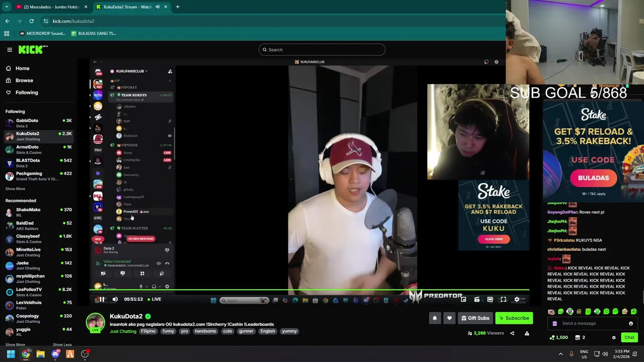Click the green Chat send button
This screenshot has height=362, width=644.
point(629,337)
